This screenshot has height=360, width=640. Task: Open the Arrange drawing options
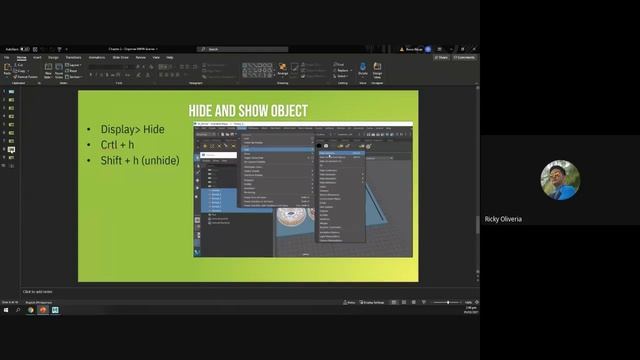(x=282, y=69)
